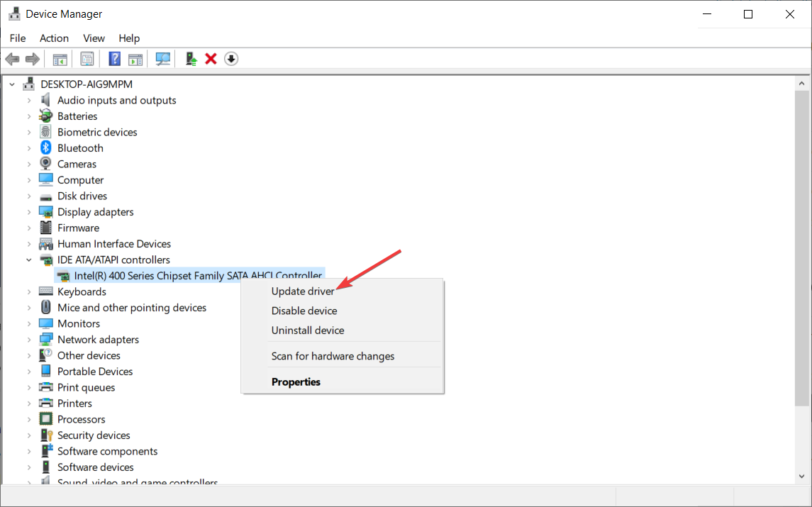Viewport: 812px width, 507px height.
Task: Select the Display adapters category icon
Action: pyautogui.click(x=45, y=212)
